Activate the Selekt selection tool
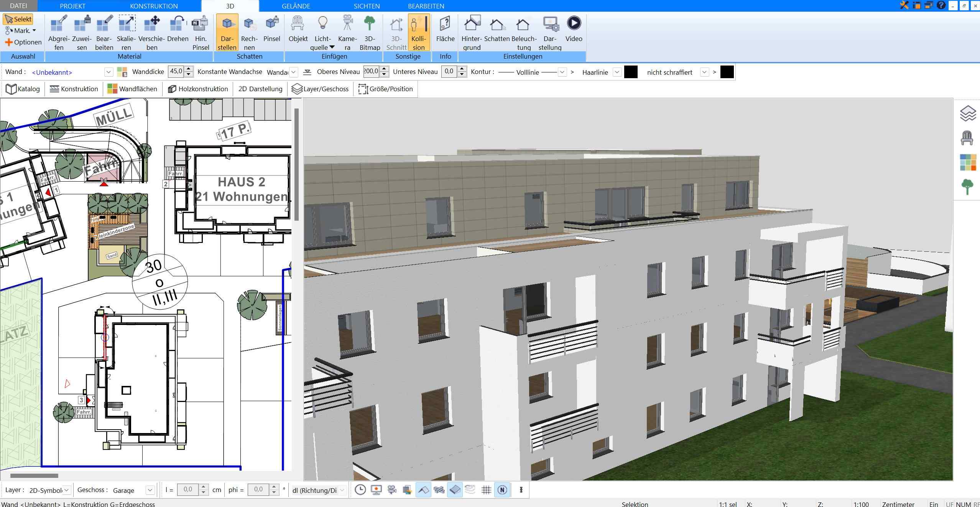The height and width of the screenshot is (507, 980). pos(18,19)
